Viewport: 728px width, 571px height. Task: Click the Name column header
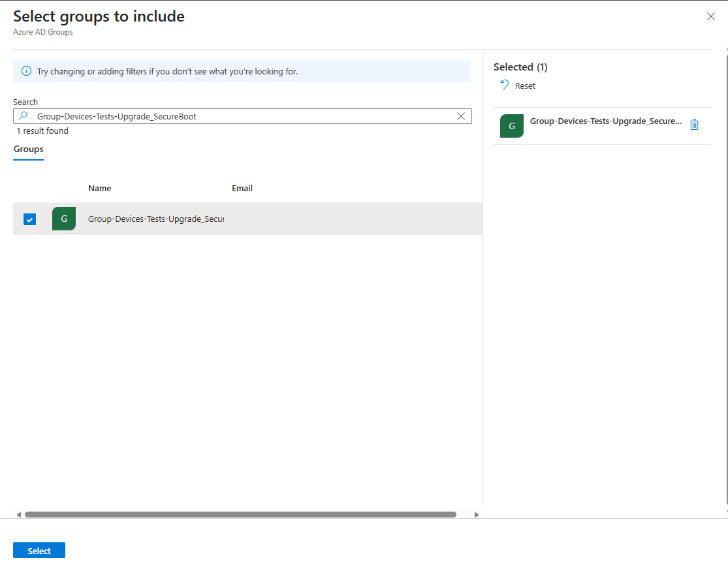100,188
